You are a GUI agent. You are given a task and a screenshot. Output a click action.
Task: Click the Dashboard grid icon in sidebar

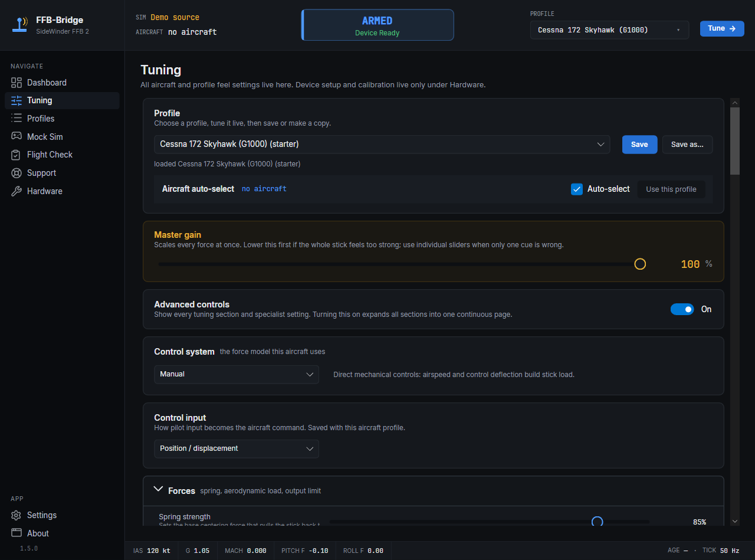(x=17, y=83)
